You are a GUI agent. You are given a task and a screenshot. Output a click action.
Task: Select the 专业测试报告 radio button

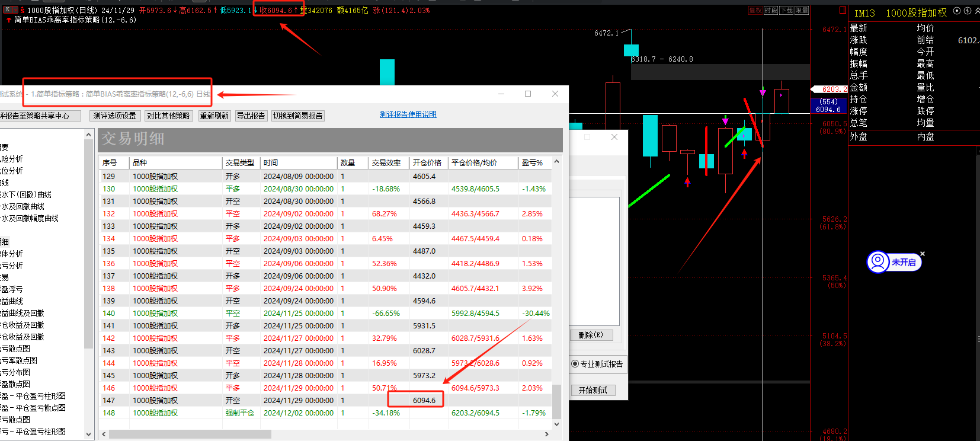(x=575, y=364)
